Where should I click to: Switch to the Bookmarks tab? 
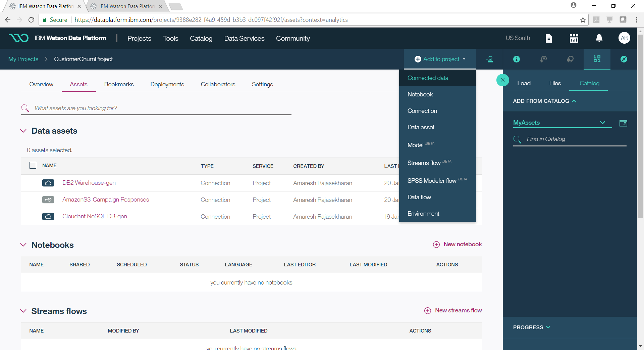coord(119,84)
